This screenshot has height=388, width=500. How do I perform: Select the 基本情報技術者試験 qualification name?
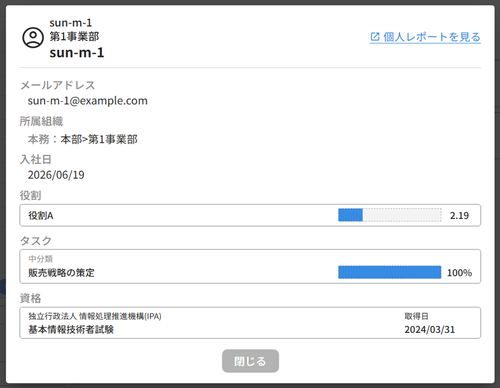click(x=71, y=330)
